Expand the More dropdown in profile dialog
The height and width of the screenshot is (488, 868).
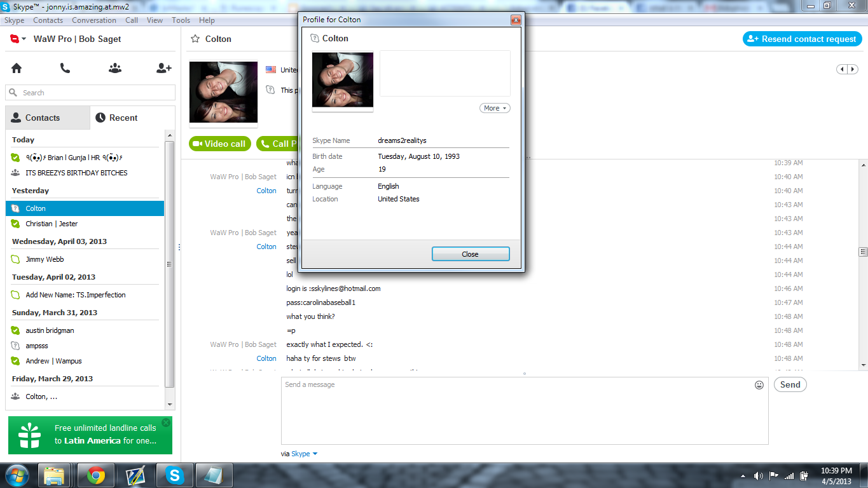coord(495,108)
